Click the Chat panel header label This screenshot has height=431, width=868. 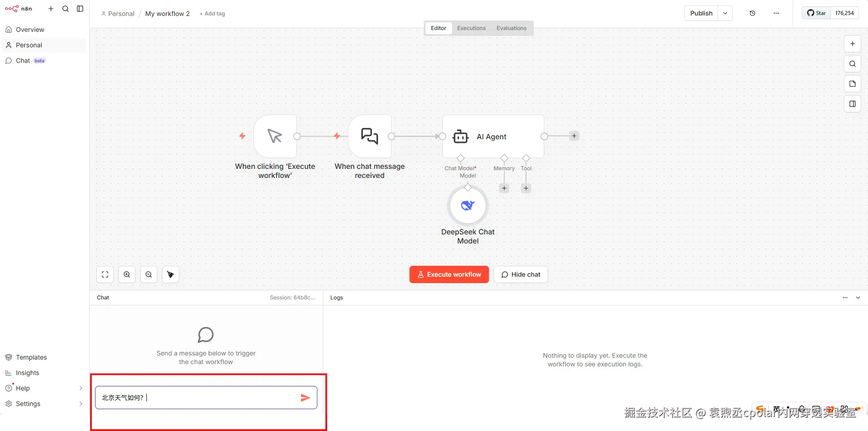click(x=103, y=298)
